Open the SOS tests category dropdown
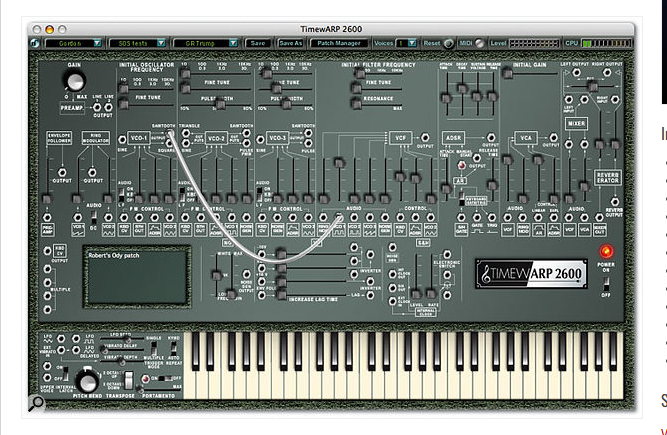Screen dimensions: 667x435 click(x=137, y=43)
